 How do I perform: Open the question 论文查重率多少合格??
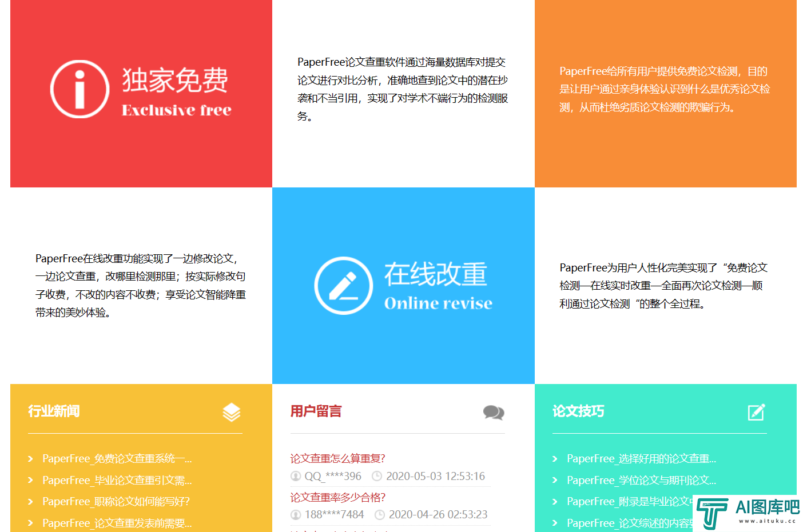(x=338, y=498)
